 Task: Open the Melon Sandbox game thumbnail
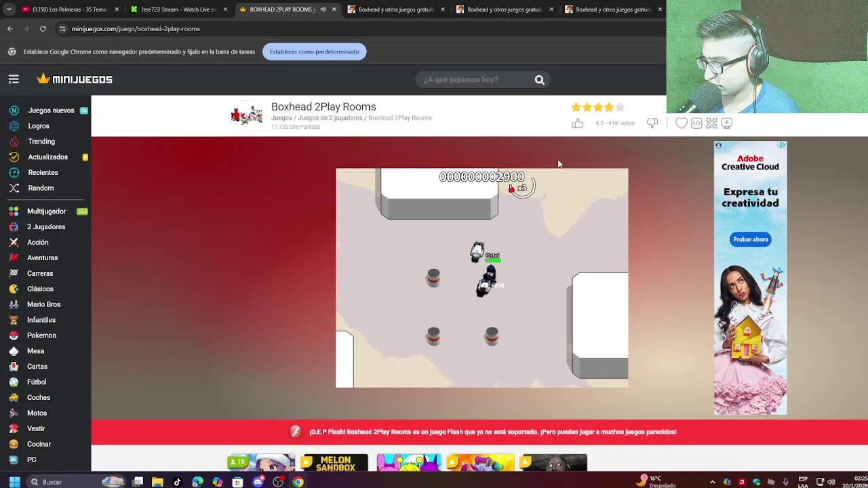coord(335,463)
